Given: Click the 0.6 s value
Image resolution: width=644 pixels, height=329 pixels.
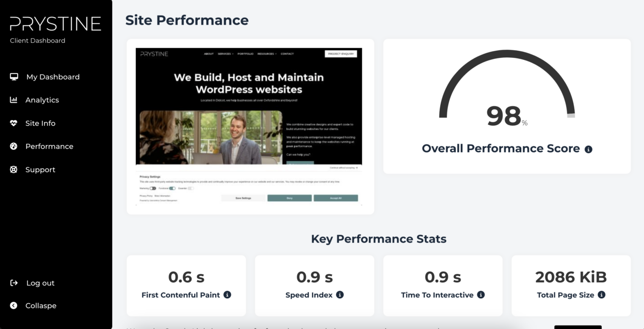Looking at the screenshot, I should 186,277.
